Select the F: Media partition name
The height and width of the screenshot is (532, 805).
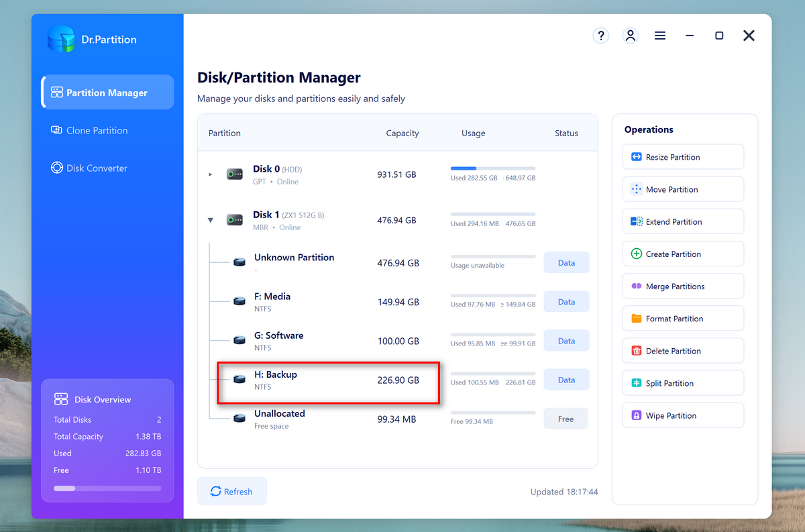(x=272, y=297)
